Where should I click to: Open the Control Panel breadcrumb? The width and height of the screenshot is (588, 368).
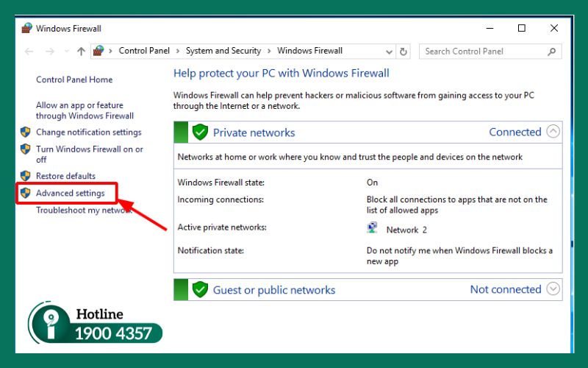144,51
